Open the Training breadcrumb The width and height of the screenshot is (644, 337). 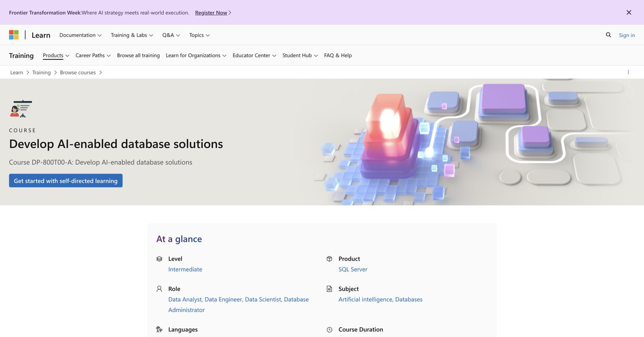[41, 72]
